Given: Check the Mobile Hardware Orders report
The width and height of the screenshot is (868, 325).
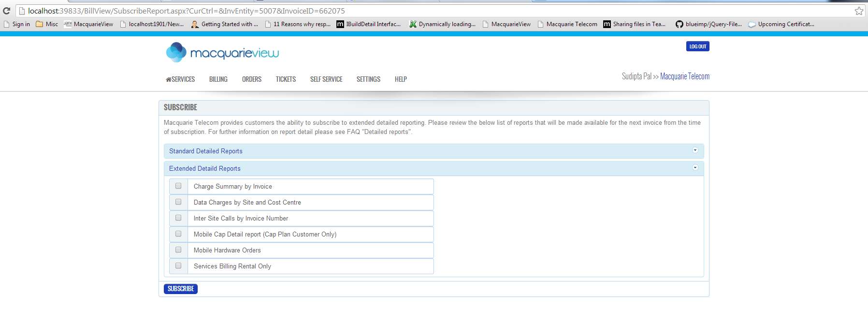Looking at the screenshot, I should (x=178, y=250).
